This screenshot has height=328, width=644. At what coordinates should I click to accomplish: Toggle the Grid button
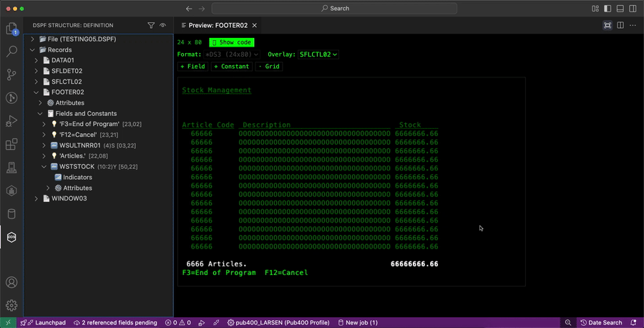(269, 66)
